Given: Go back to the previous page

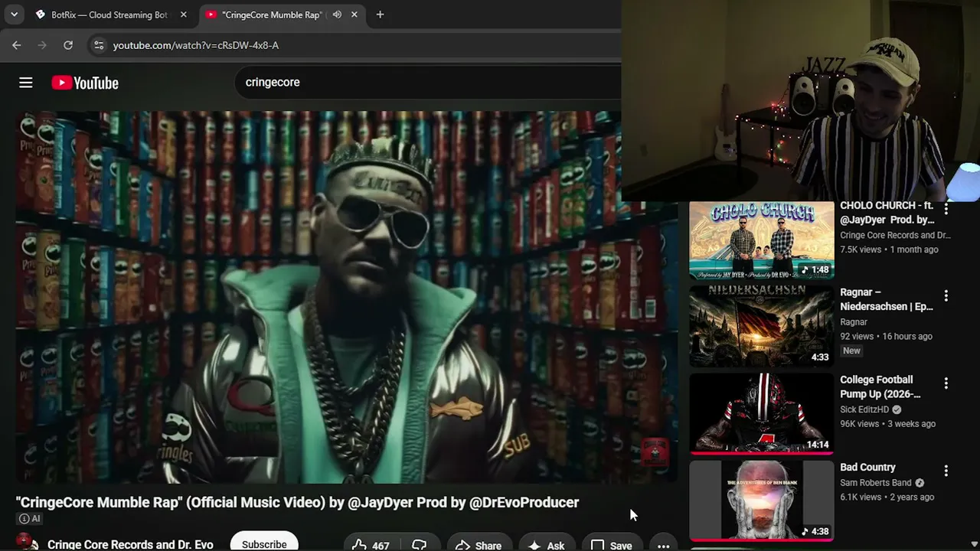Looking at the screenshot, I should click(17, 45).
